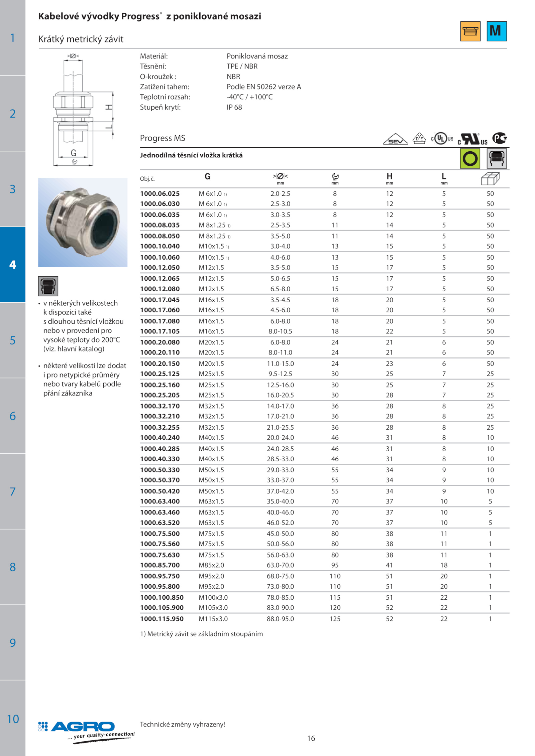Click the footnote about Metrický závit
The height and width of the screenshot is (756, 535).
201,634
